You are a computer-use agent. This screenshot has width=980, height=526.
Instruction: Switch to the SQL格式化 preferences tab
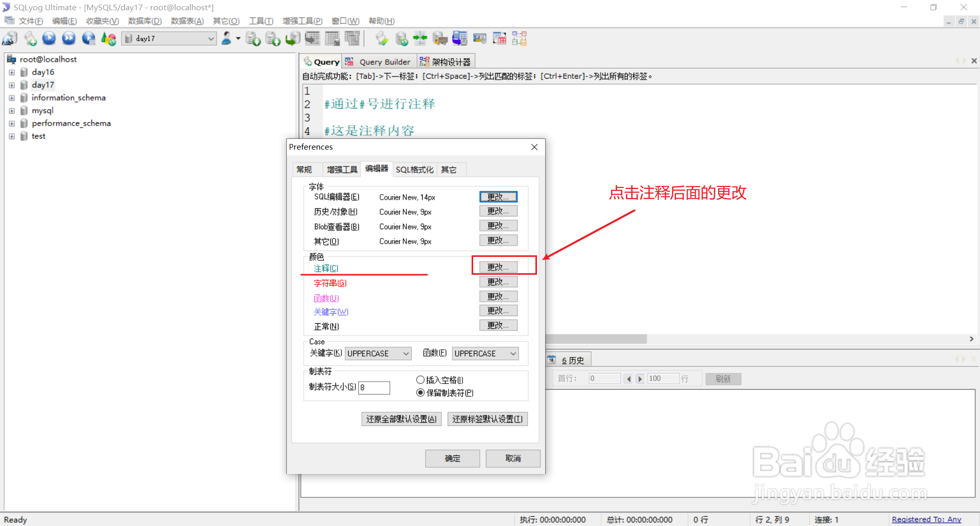pos(414,170)
